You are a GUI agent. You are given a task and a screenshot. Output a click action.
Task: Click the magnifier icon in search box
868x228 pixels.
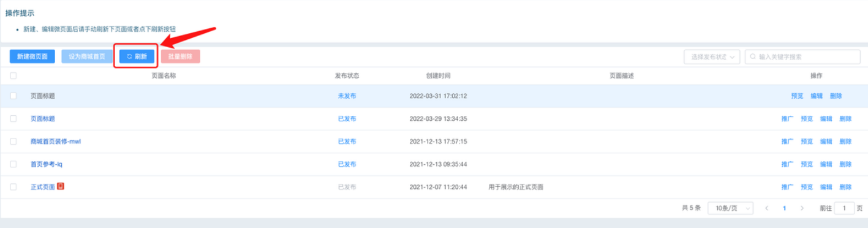coord(753,56)
